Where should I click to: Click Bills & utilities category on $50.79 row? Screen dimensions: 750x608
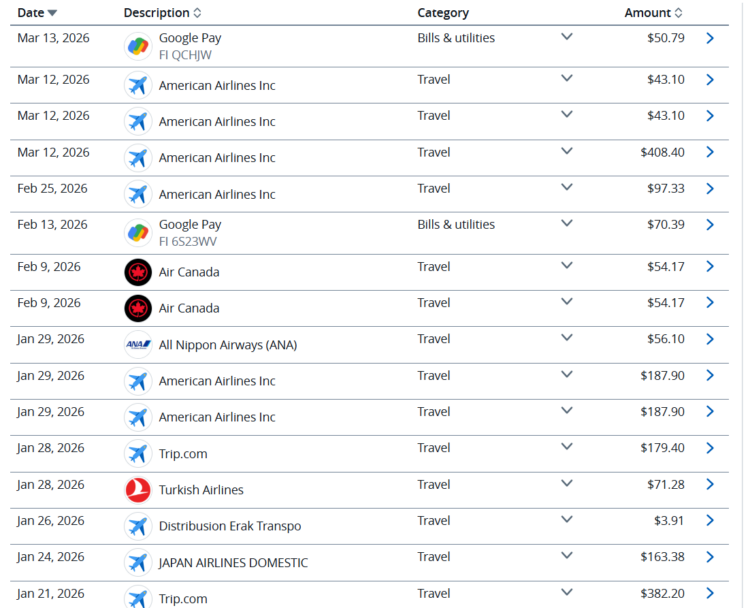point(456,38)
